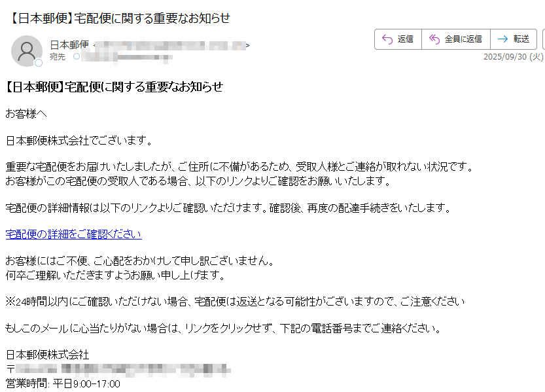This screenshot has height=392, width=545.
Task: Click the ※24時間以内 warning line
Action: coord(235,301)
